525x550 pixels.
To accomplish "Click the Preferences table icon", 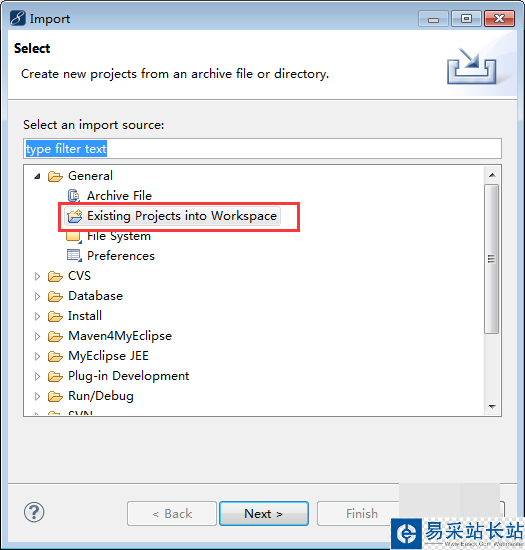I will tap(74, 255).
